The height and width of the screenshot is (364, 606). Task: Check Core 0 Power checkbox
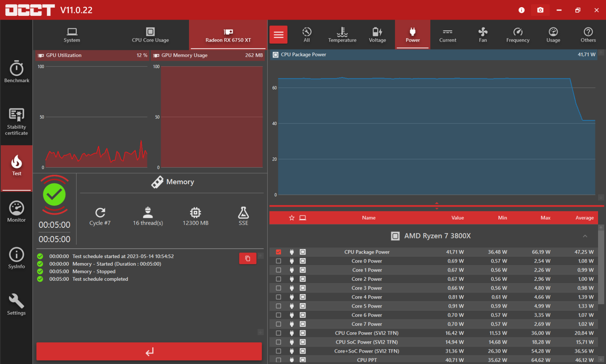pos(278,261)
